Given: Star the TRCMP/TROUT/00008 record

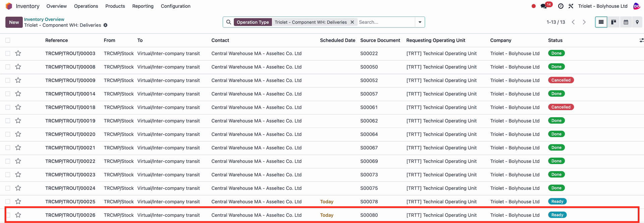Looking at the screenshot, I should pyautogui.click(x=18, y=67).
